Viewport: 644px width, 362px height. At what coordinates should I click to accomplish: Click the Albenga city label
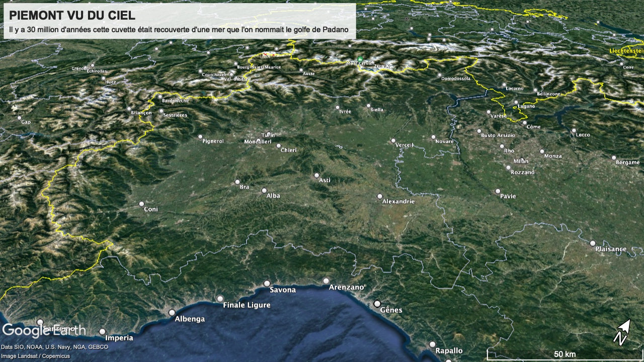[190, 319]
